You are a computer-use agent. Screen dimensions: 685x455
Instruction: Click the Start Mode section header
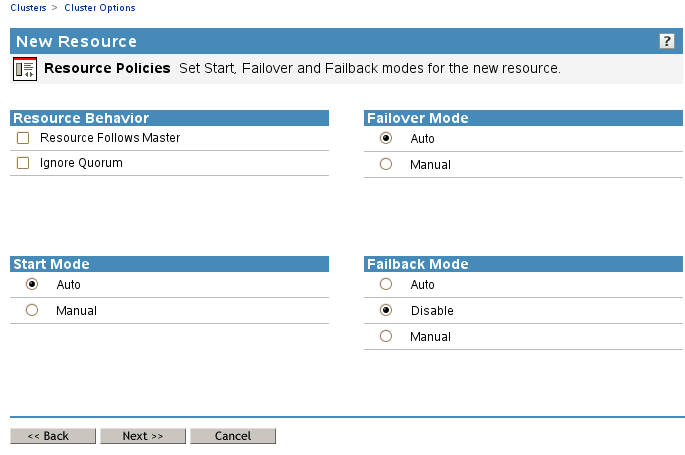pyautogui.click(x=170, y=264)
